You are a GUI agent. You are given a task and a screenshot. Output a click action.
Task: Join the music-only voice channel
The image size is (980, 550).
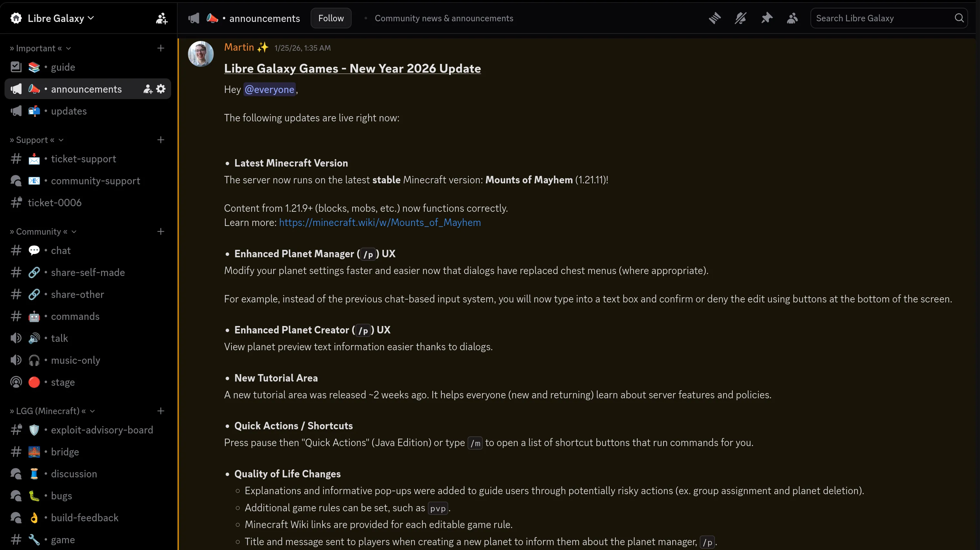[88, 360]
